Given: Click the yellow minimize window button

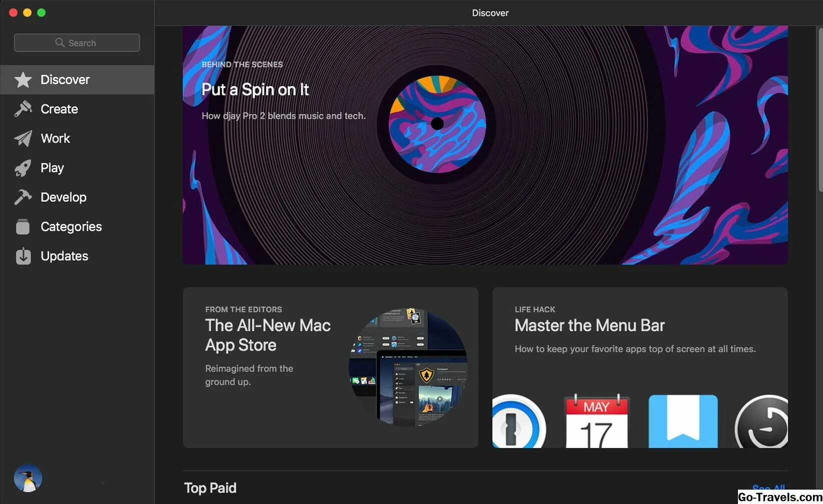Looking at the screenshot, I should [28, 12].
